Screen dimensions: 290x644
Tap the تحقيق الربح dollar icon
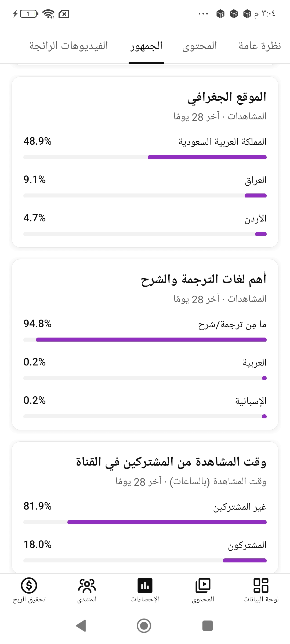[x=29, y=586]
